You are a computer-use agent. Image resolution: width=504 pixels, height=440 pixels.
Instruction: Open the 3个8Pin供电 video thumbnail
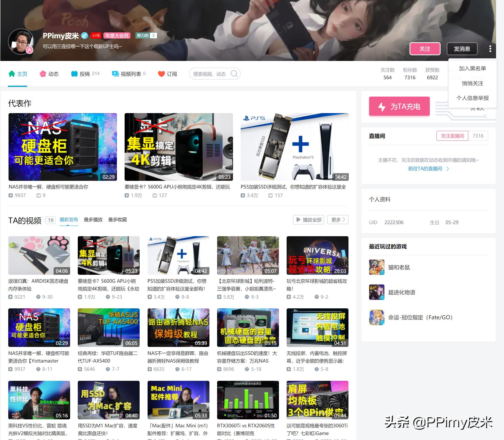click(x=318, y=400)
